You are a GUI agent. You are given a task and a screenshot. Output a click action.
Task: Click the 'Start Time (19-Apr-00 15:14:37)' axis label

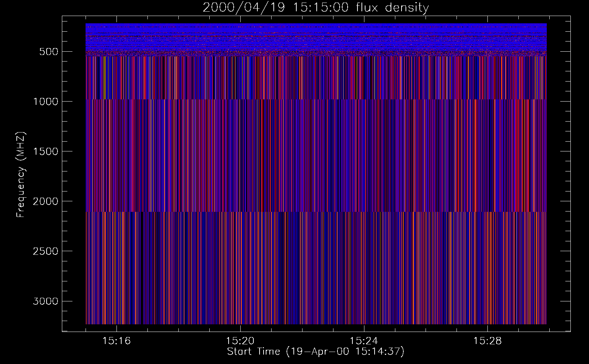(x=316, y=352)
